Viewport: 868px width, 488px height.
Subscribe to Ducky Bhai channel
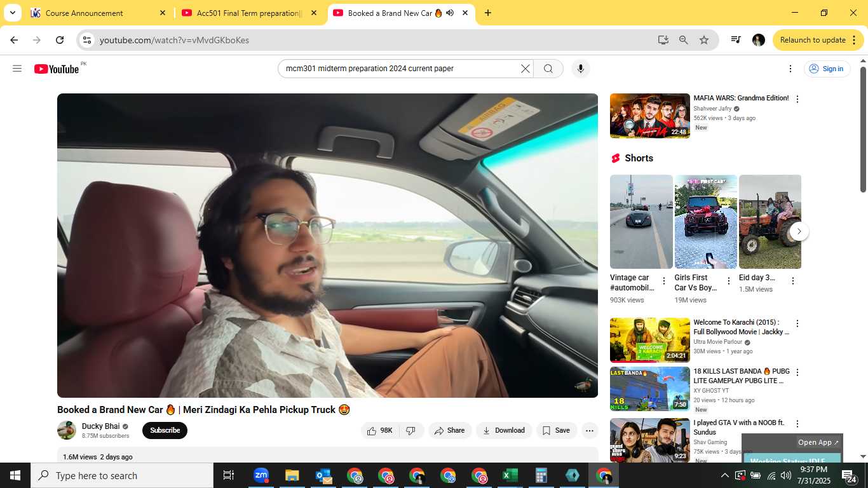point(165,430)
